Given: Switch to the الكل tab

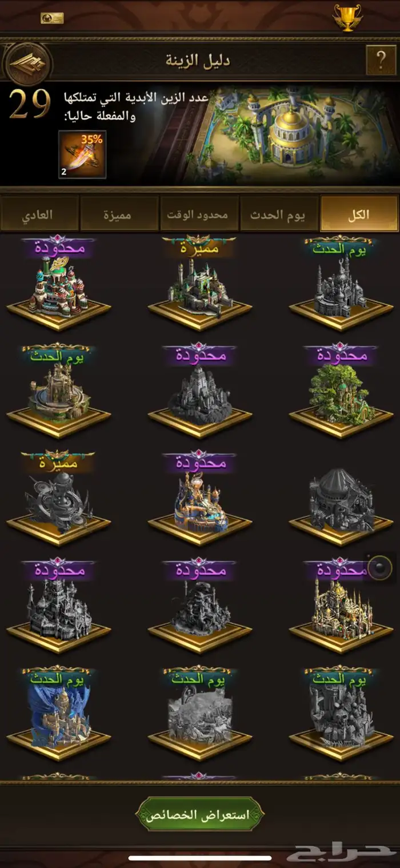Looking at the screenshot, I should (359, 214).
